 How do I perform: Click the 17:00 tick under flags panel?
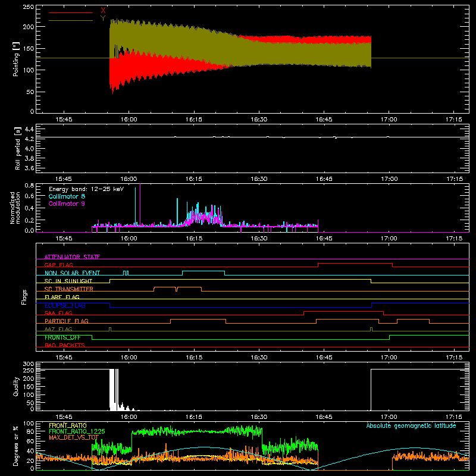coord(389,358)
